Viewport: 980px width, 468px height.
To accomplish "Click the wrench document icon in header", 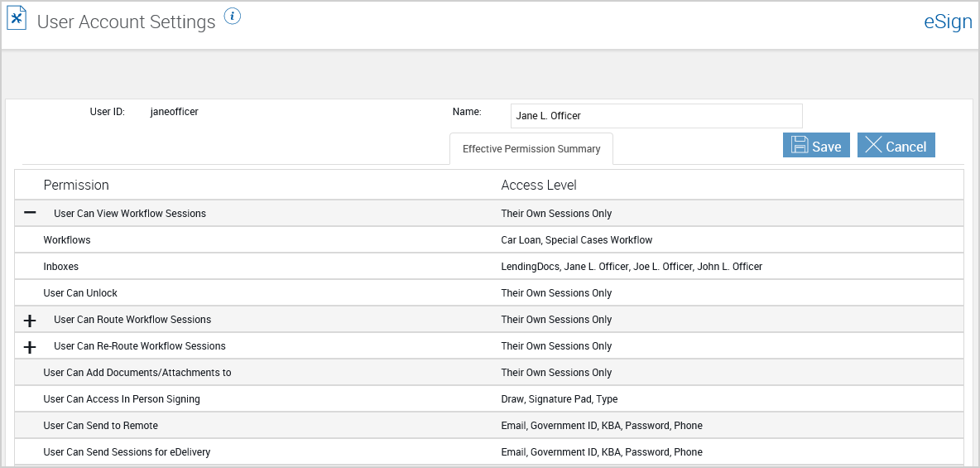I will [x=17, y=19].
